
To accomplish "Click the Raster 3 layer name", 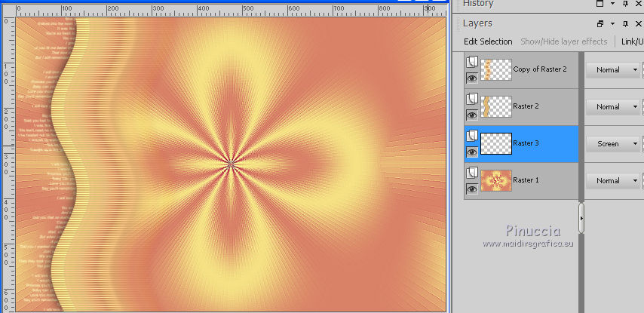I will 526,143.
